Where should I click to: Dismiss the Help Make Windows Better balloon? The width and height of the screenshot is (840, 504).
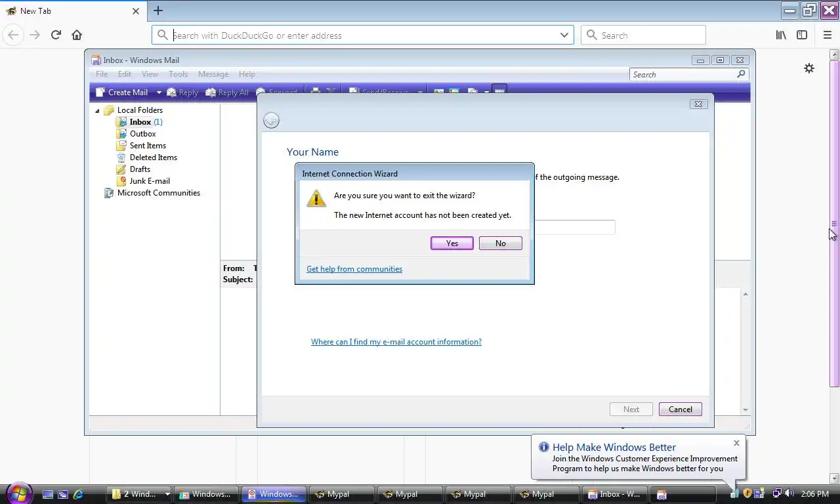[736, 443]
